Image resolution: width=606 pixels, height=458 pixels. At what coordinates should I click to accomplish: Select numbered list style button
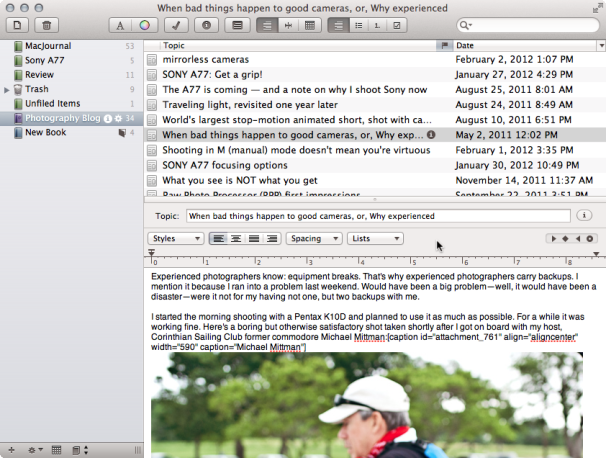click(377, 26)
